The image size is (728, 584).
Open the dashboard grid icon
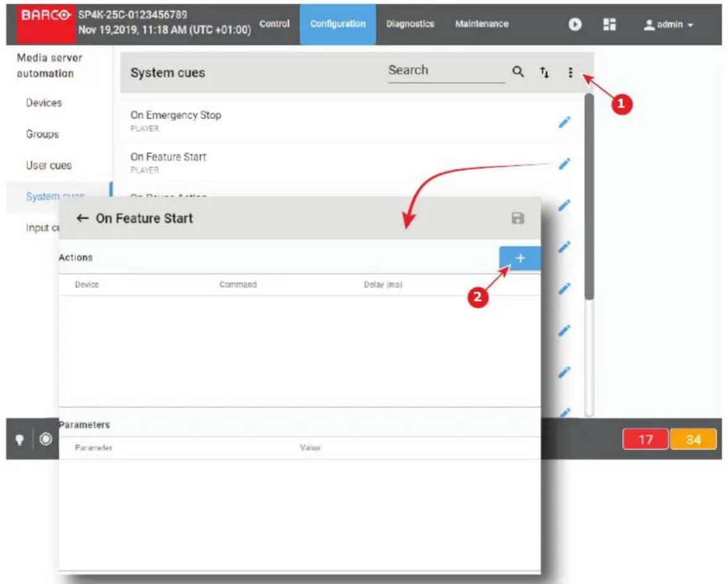pyautogui.click(x=609, y=24)
